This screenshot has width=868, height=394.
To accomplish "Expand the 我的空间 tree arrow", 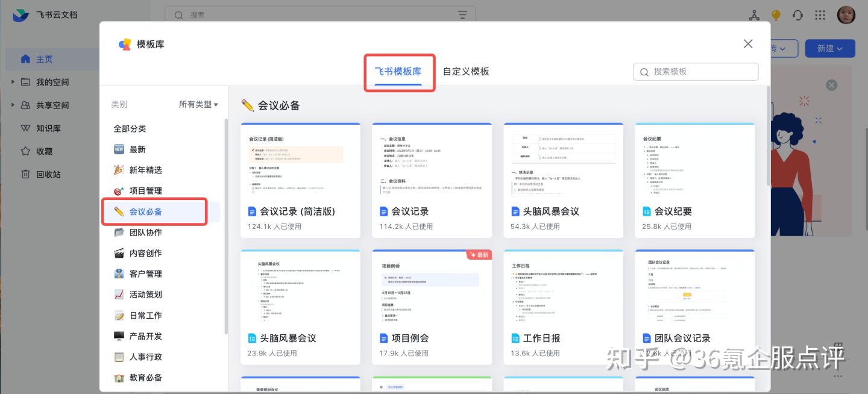I will (x=13, y=82).
